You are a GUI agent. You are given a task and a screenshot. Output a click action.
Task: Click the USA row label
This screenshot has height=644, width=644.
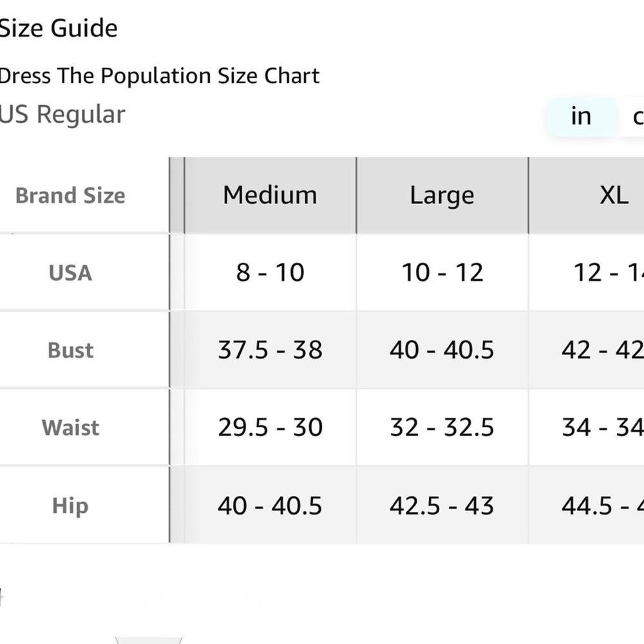click(70, 272)
